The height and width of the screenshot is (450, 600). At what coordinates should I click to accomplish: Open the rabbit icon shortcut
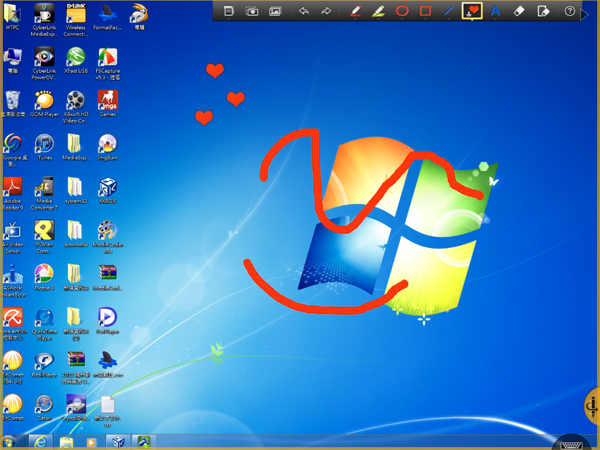(x=139, y=16)
